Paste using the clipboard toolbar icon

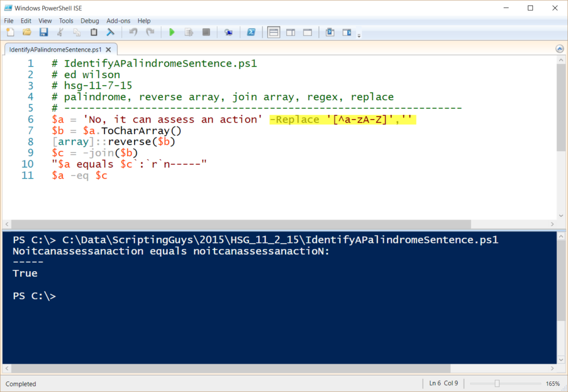pyautogui.click(x=94, y=33)
